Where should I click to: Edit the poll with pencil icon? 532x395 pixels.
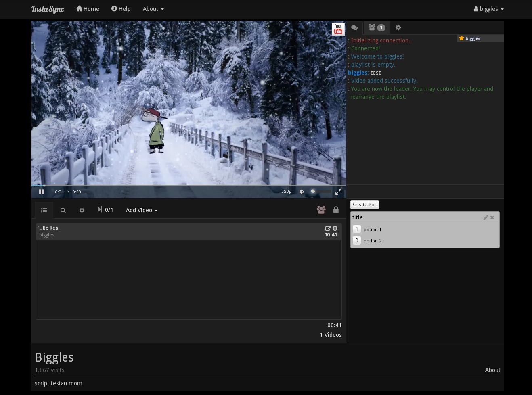pyautogui.click(x=486, y=217)
